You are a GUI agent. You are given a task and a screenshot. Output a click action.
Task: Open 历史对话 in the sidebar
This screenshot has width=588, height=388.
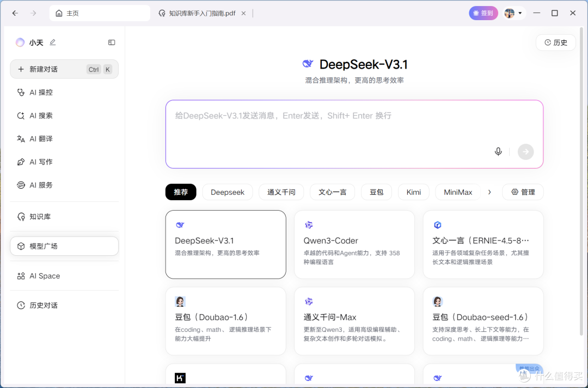(x=64, y=305)
